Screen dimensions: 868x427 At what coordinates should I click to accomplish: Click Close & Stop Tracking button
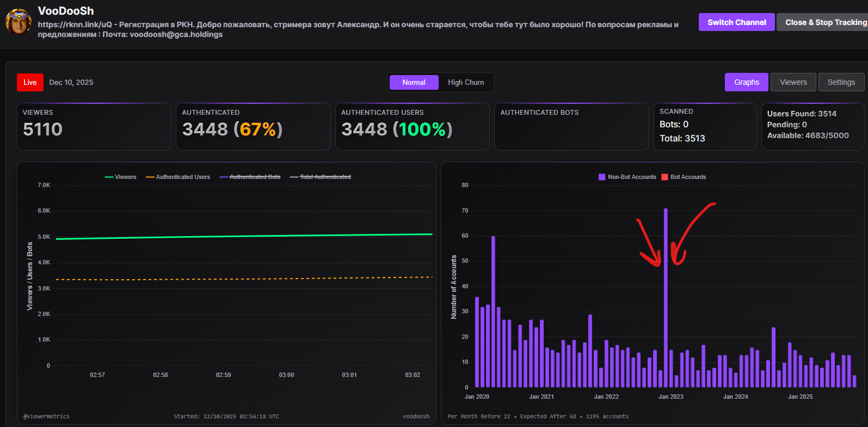825,22
